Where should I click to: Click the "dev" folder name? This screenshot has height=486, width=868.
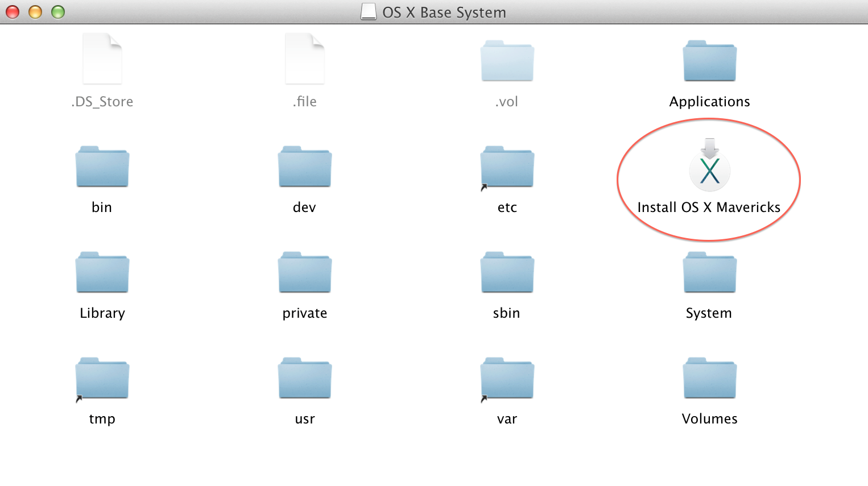304,207
